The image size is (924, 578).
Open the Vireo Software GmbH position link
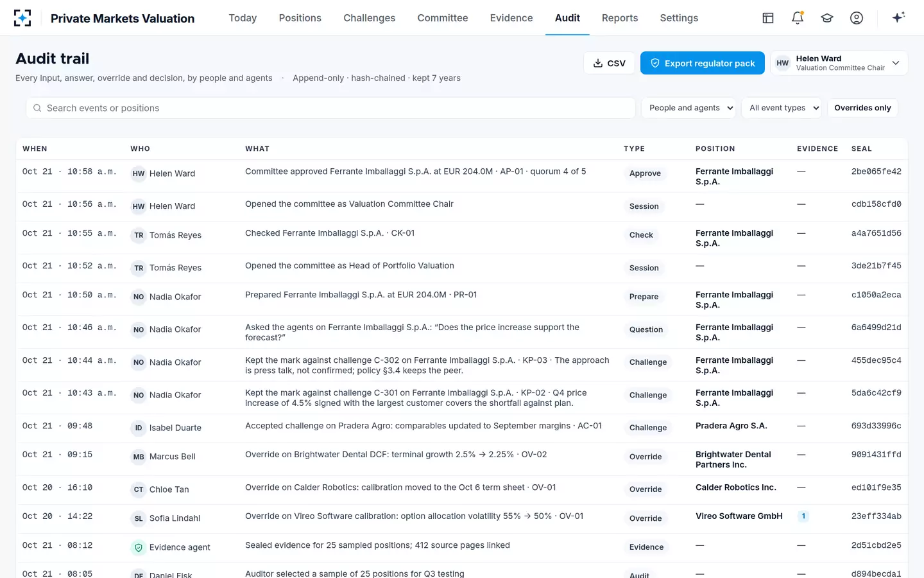tap(739, 516)
